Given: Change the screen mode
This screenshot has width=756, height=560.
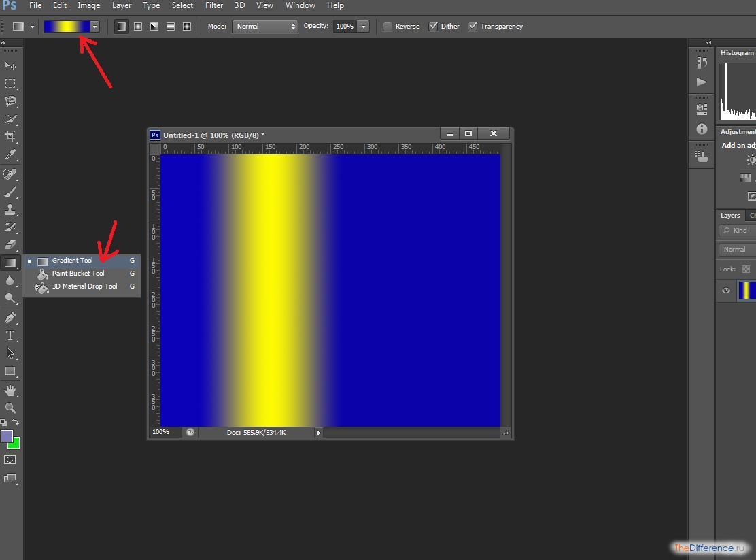Looking at the screenshot, I should click(10, 478).
